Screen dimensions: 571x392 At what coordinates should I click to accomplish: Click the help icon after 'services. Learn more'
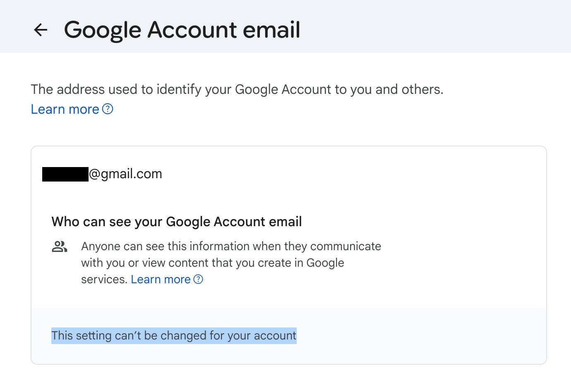tap(199, 280)
